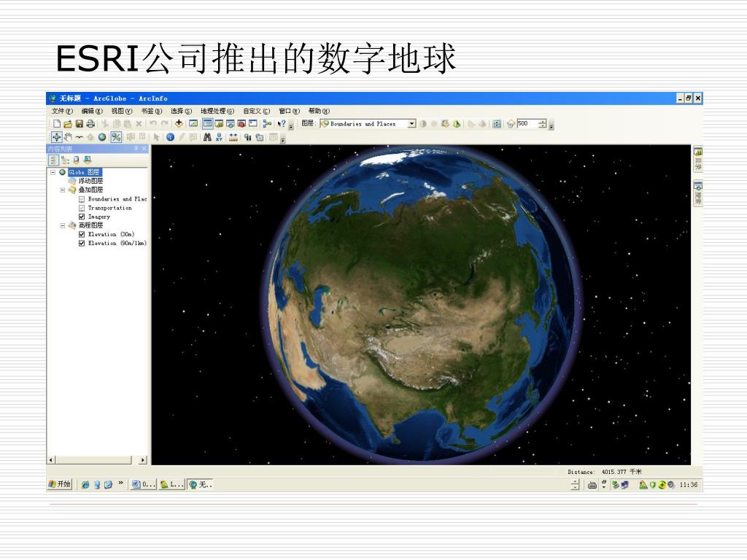Image resolution: width=747 pixels, height=560 pixels.
Task: Save the document with the floppy icon
Action: click(x=79, y=124)
